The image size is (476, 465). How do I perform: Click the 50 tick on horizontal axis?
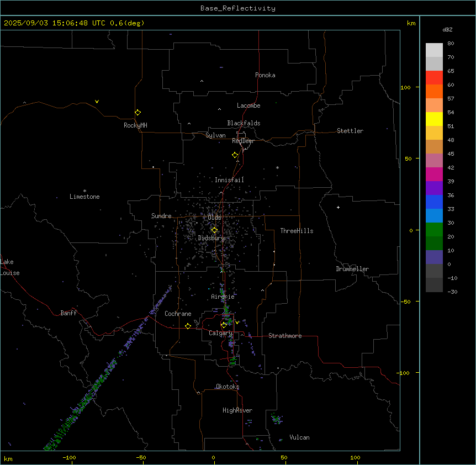(284, 457)
